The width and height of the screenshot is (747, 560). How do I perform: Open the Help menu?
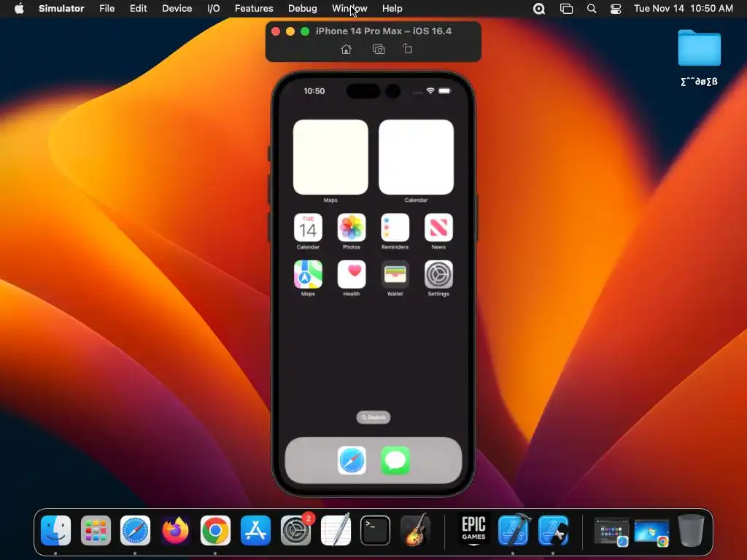(x=392, y=9)
